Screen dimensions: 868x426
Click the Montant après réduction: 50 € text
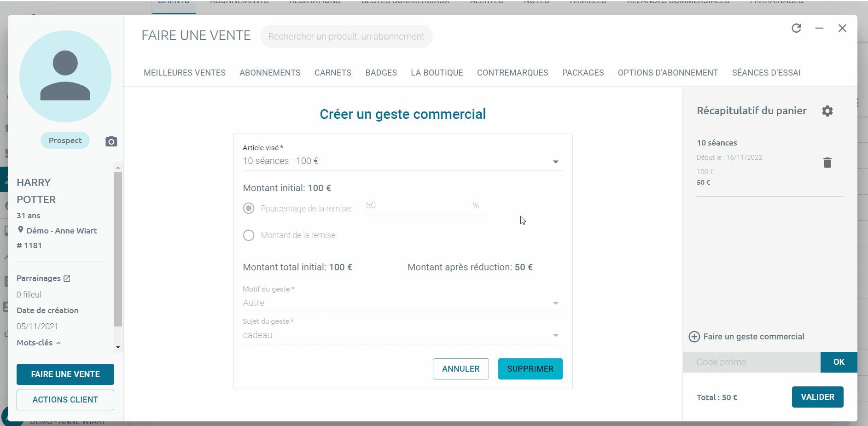470,267
